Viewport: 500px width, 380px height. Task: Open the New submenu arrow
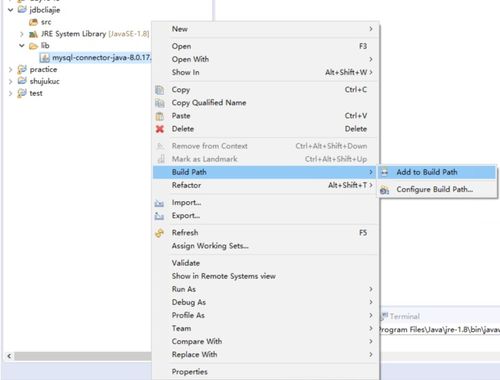pos(371,29)
